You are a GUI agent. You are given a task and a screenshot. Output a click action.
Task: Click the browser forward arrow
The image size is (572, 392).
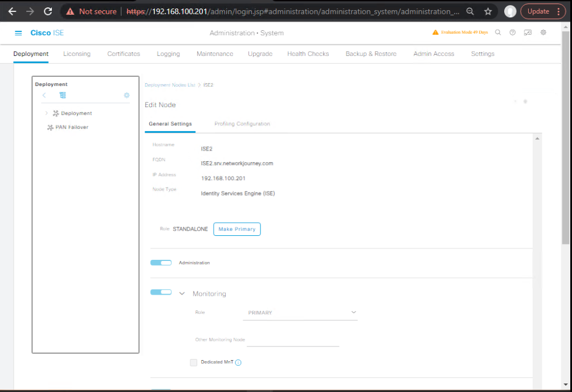point(30,11)
